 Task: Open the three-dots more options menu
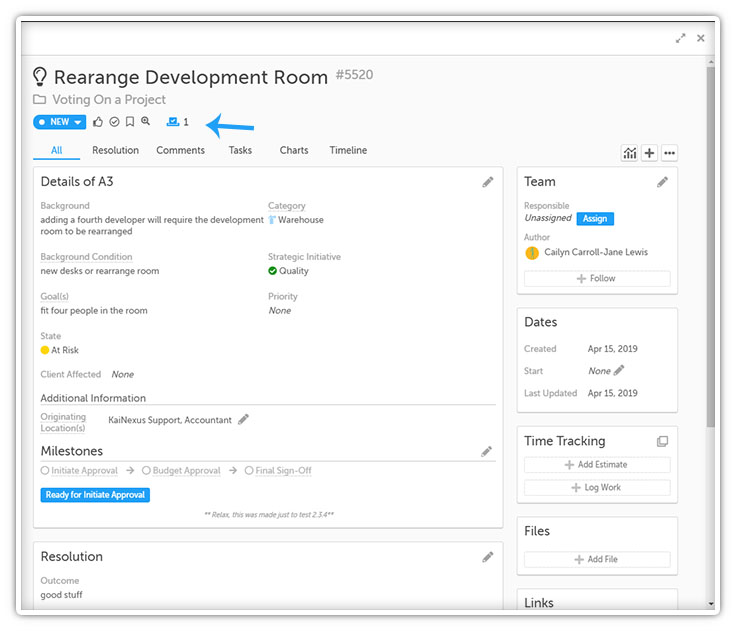[669, 153]
